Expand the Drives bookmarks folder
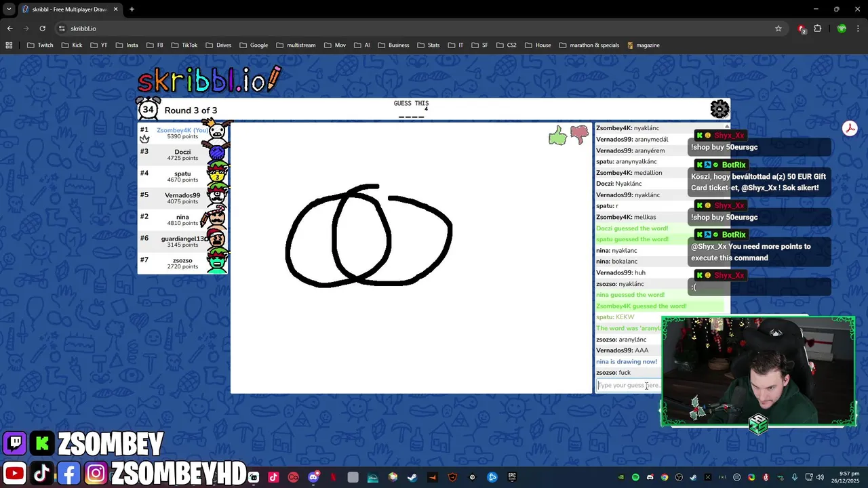Image resolution: width=868 pixels, height=488 pixels. tap(218, 45)
